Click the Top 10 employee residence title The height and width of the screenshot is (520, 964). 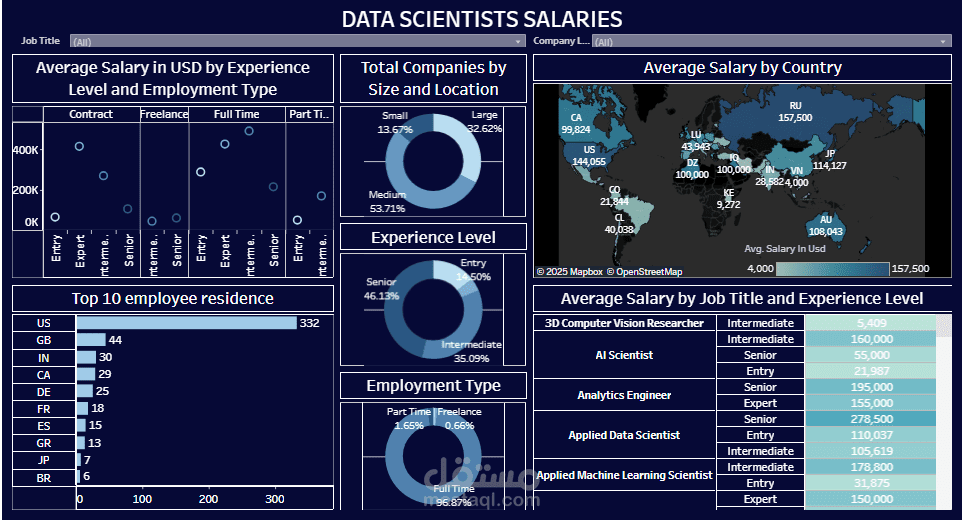click(173, 299)
